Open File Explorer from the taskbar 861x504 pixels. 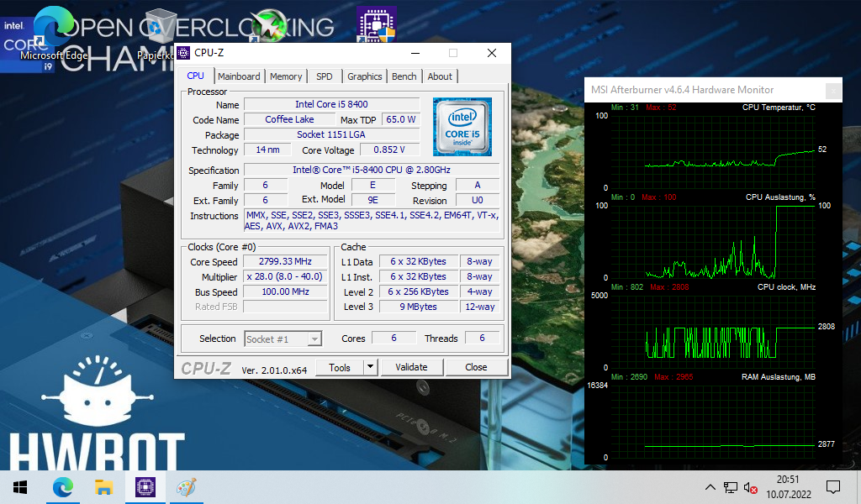tap(103, 487)
